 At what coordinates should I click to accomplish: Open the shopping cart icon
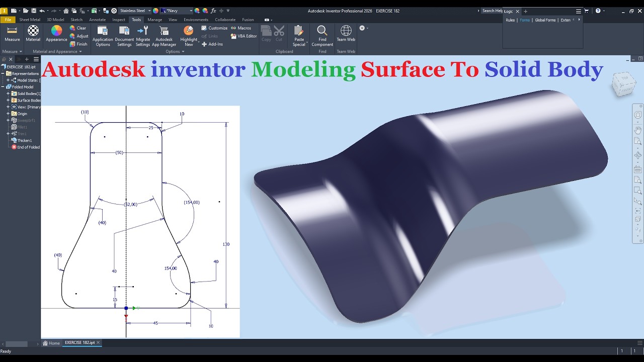586,11
